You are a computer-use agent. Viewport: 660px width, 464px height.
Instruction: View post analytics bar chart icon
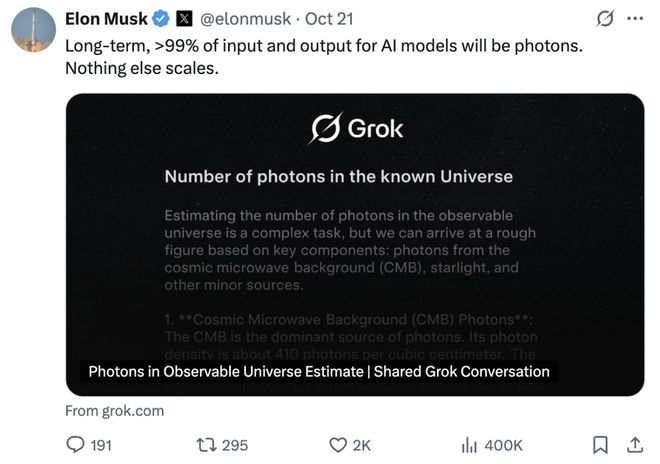[468, 445]
